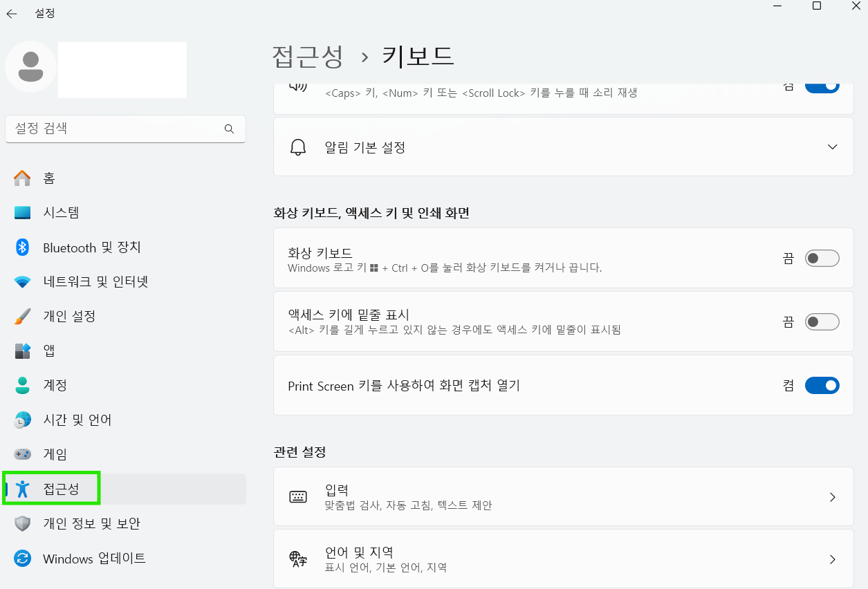Click the 접근성 breadcrumb link

pos(308,57)
